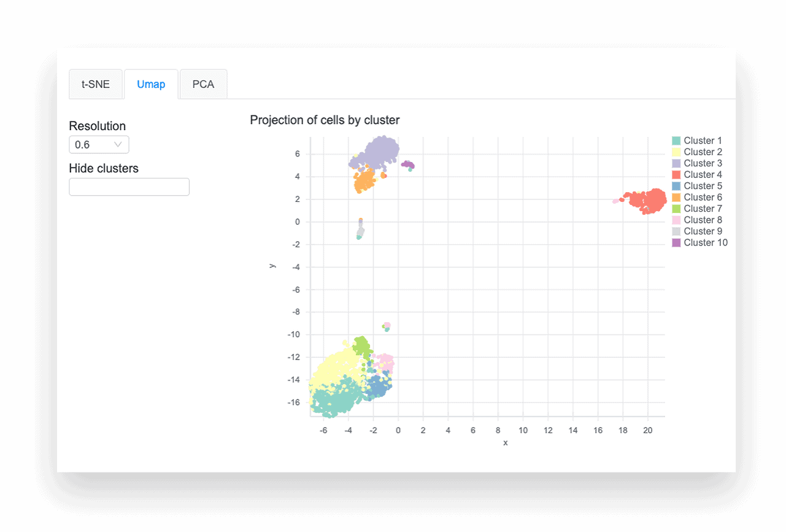Click the large teal Cluster 1 cell group
The image size is (786, 532).
[336, 398]
